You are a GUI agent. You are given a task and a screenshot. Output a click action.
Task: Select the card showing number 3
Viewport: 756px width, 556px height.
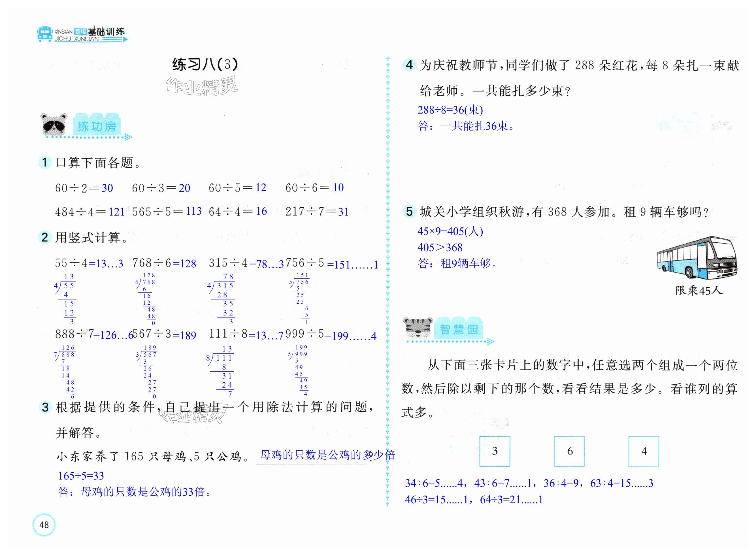(x=495, y=451)
